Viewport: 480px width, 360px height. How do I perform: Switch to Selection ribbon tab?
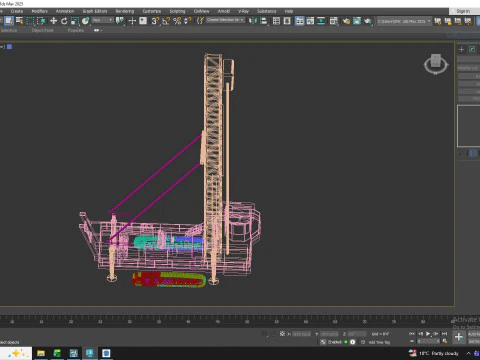tap(9, 30)
